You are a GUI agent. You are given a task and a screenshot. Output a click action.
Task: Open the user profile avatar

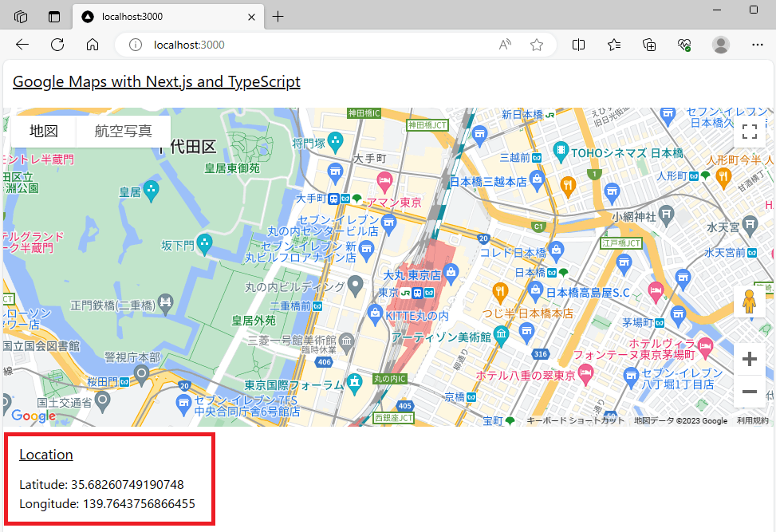[x=721, y=45]
